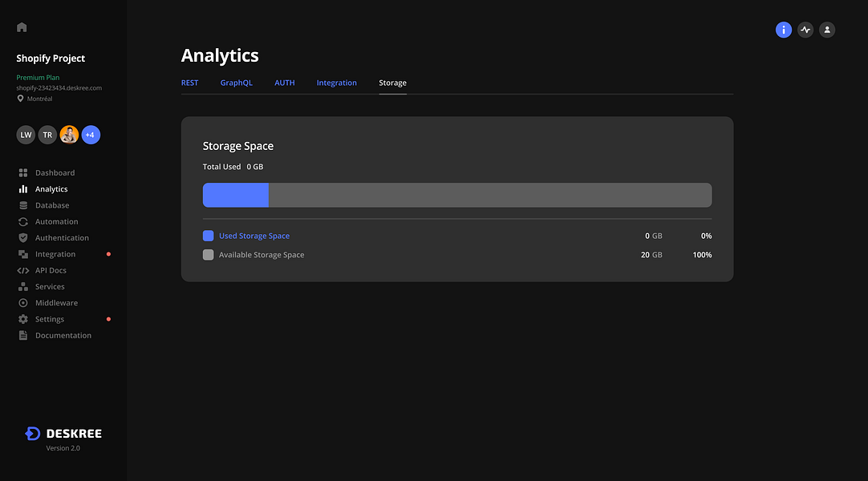Click the storage space progress bar
The image size is (868, 481).
pos(456,195)
